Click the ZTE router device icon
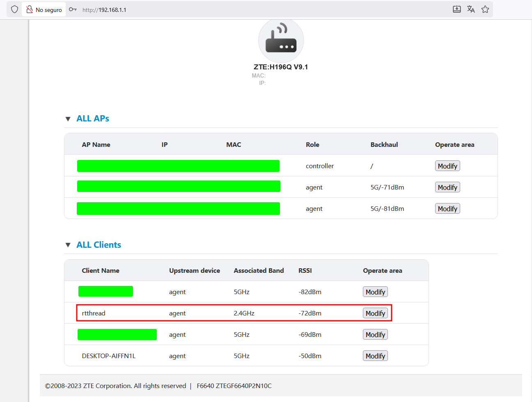The height and width of the screenshot is (402, 532). 281,41
